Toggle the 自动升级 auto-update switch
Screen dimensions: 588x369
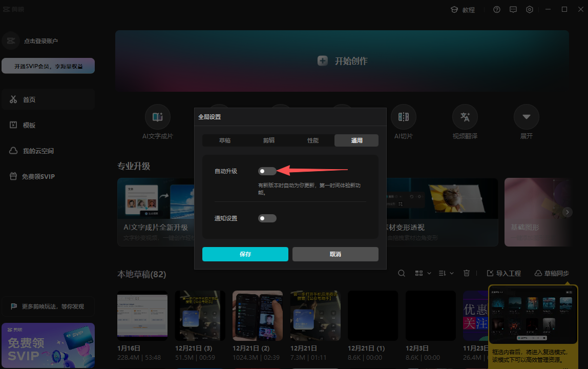point(267,171)
